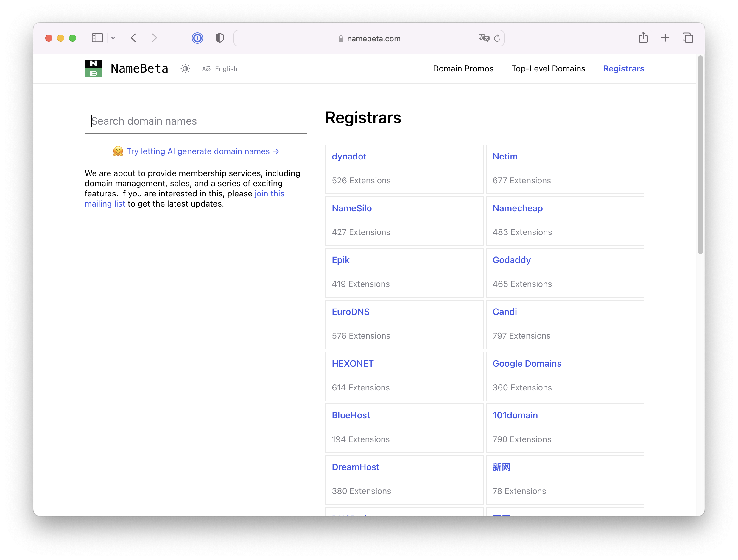Open the Safari sidebar panel icon
The image size is (738, 560).
(97, 38)
